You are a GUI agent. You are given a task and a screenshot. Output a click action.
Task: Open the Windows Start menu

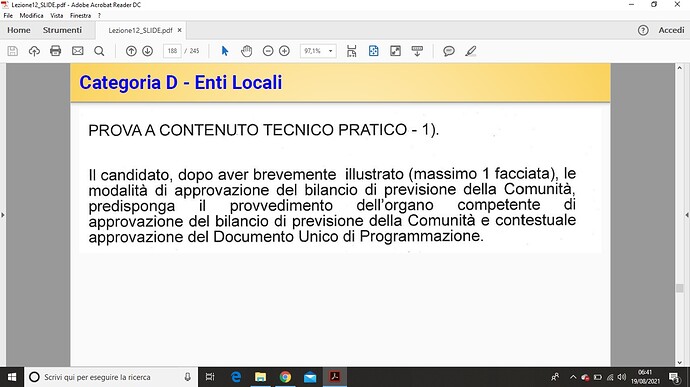pos(12,377)
